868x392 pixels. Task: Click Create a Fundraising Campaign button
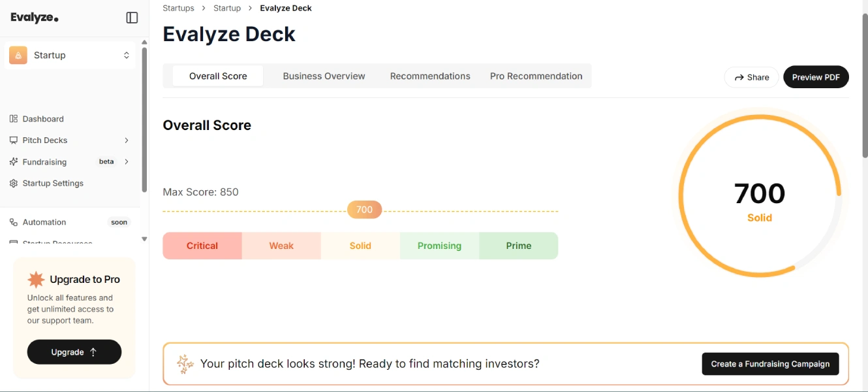point(770,364)
